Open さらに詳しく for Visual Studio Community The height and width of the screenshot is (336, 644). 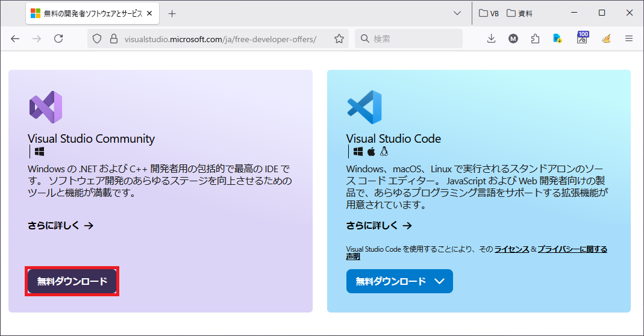60,226
